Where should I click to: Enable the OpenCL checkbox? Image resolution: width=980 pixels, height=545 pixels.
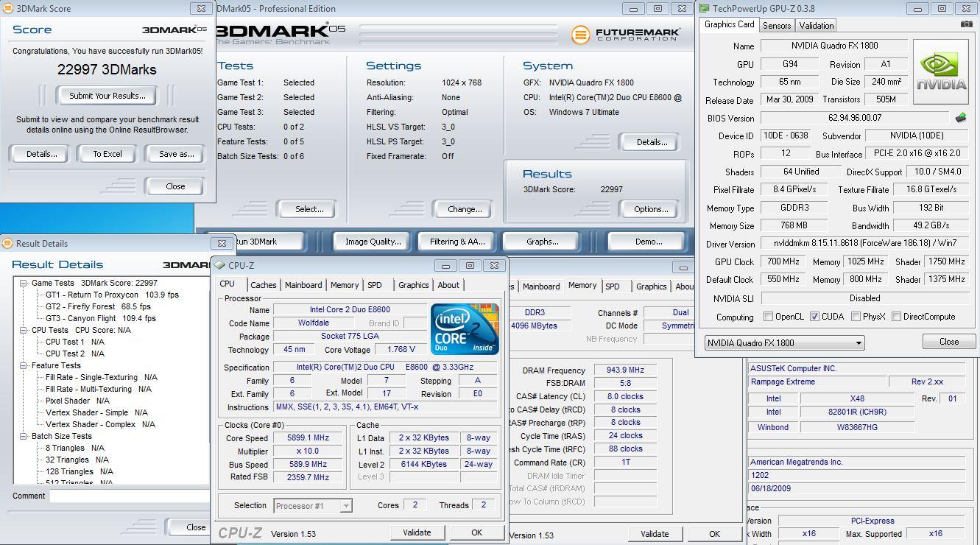769,317
